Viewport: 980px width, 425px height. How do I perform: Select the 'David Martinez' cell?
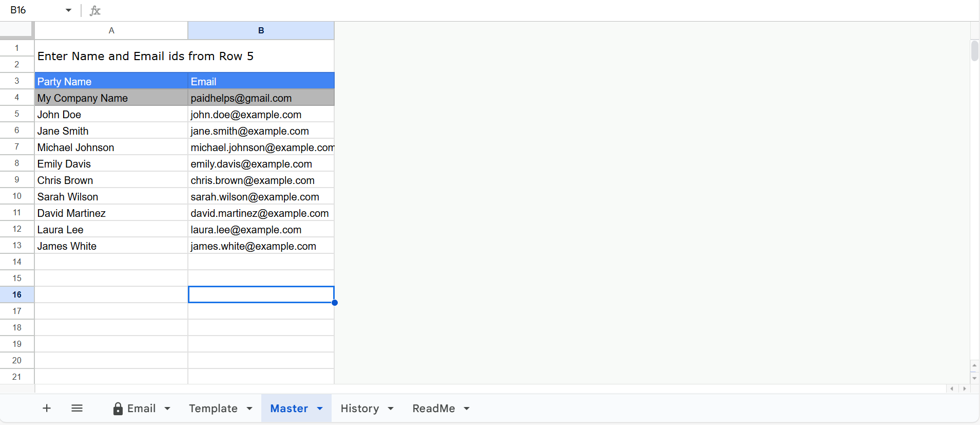[x=111, y=213]
